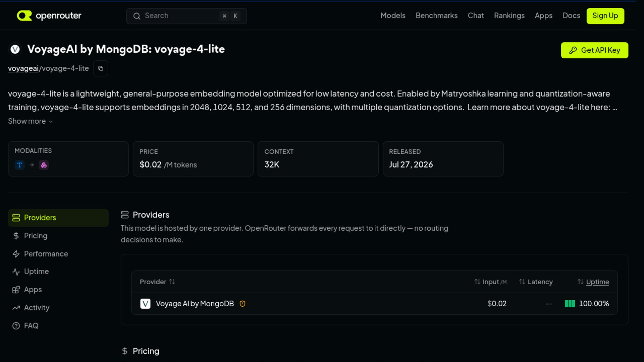Open the Providers sidebar section
This screenshot has height=362, width=644.
click(x=58, y=218)
